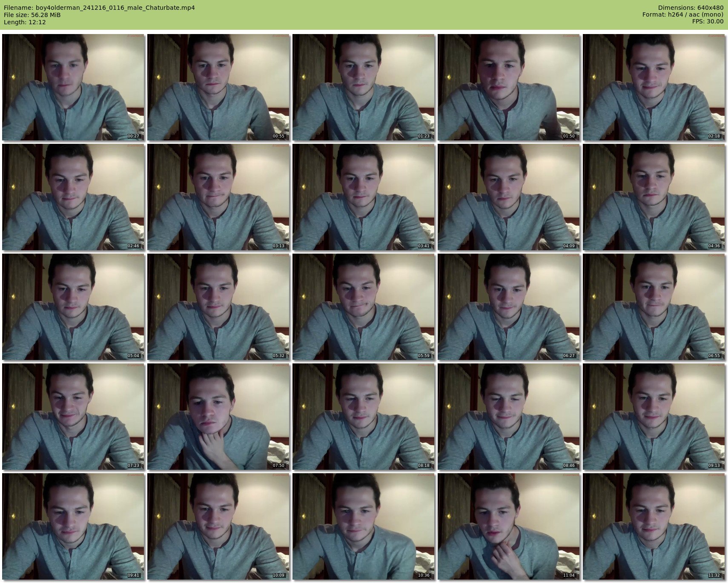This screenshot has width=728, height=583.
Task: Open the thumbnail at 02:46
Action: [x=73, y=197]
